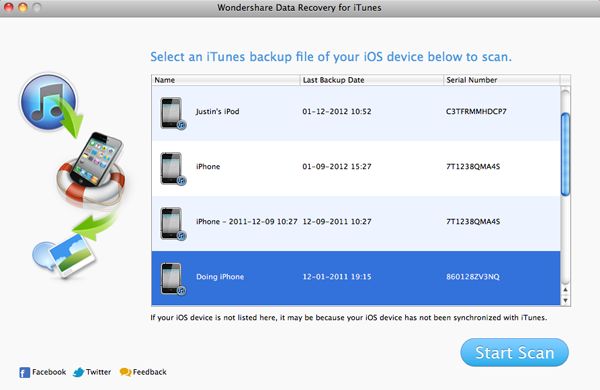Image resolution: width=600 pixels, height=390 pixels.
Task: Click the Justin's iPod device icon
Action: click(x=173, y=113)
